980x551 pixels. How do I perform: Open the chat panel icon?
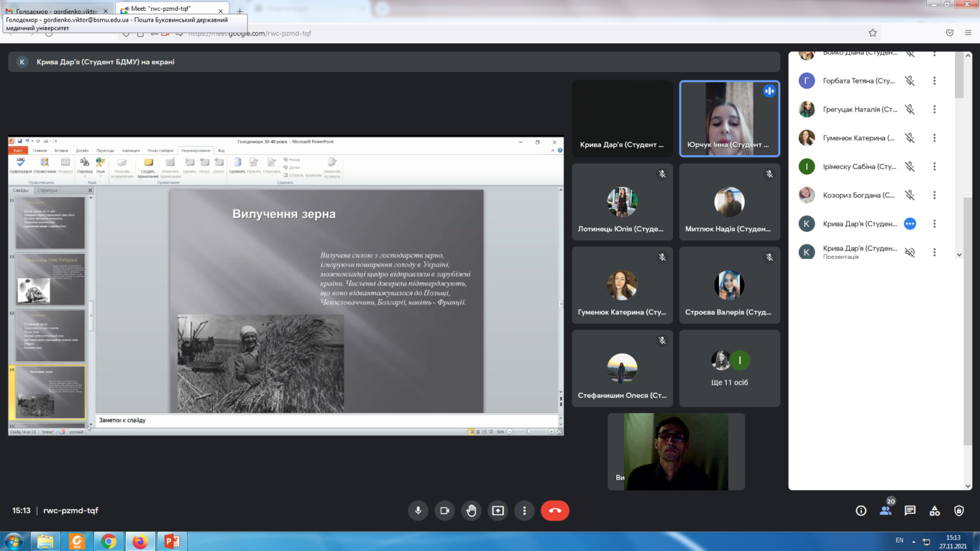click(x=910, y=511)
